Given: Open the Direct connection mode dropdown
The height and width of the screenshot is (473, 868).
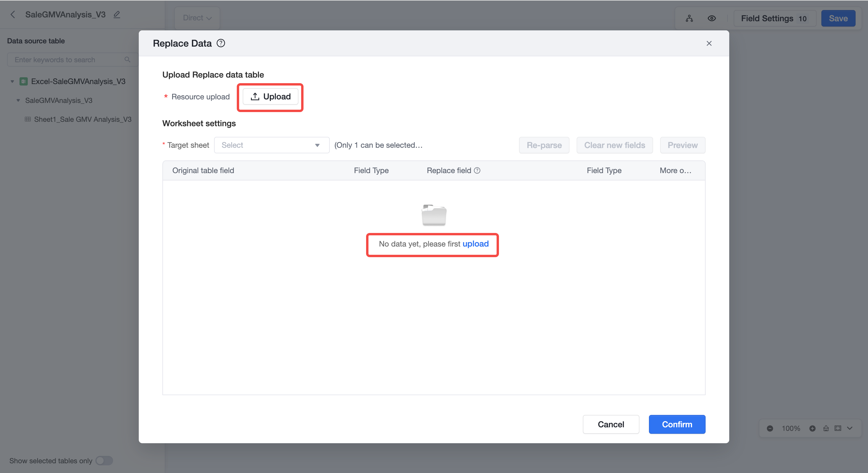Looking at the screenshot, I should click(197, 18).
